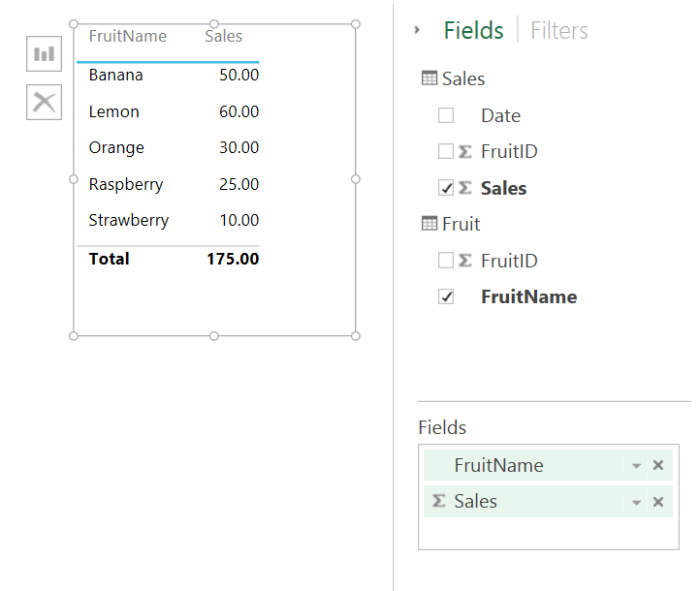Uncheck the Sales field checkbox
The width and height of the screenshot is (700, 591).
[446, 188]
